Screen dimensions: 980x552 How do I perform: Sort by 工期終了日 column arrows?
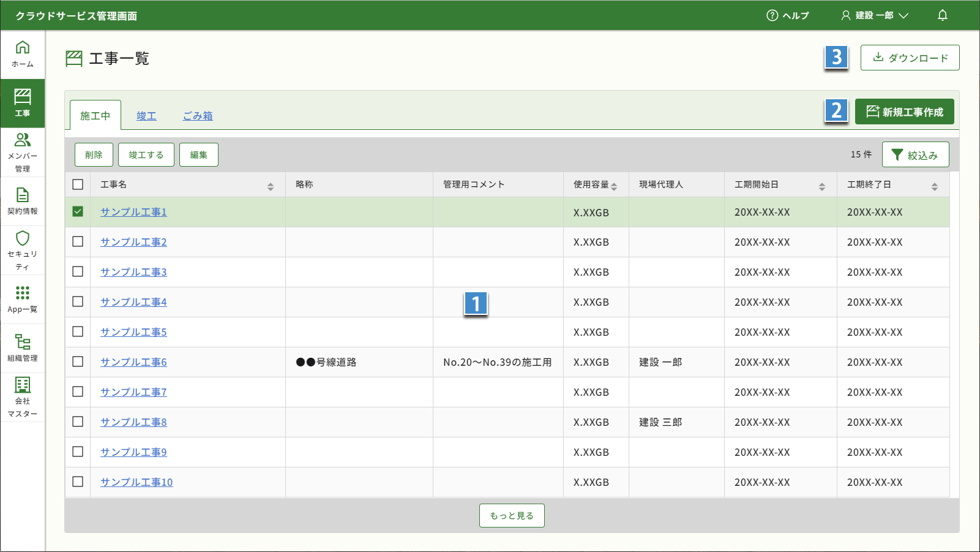point(935,187)
